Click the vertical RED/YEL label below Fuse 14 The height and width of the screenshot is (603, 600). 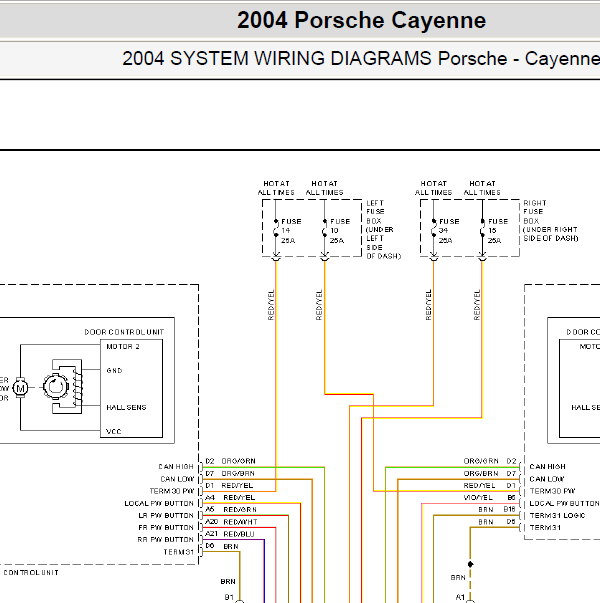(271, 305)
